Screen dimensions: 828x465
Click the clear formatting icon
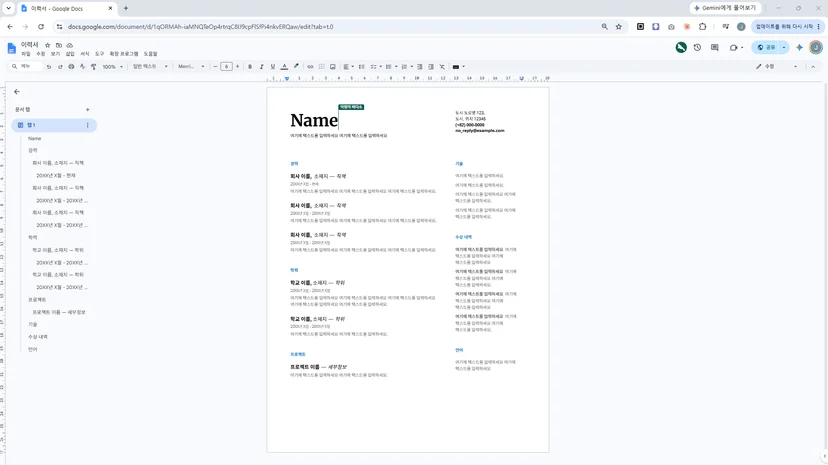coord(443,67)
